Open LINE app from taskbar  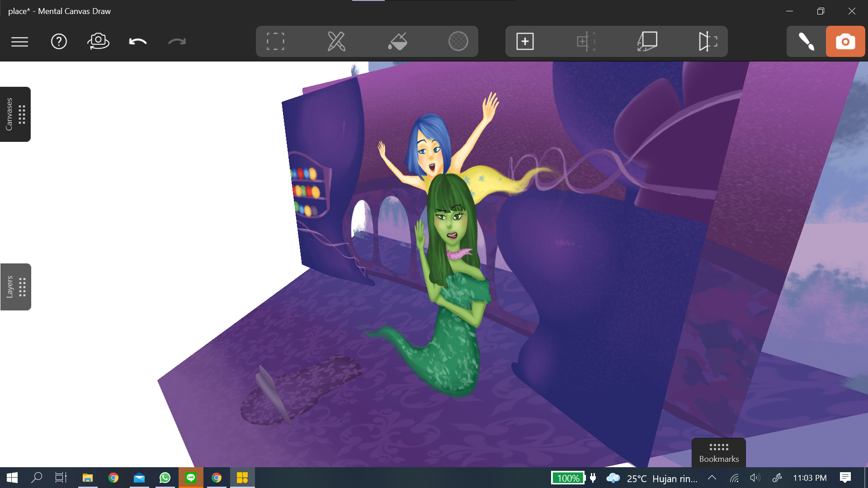click(x=191, y=478)
